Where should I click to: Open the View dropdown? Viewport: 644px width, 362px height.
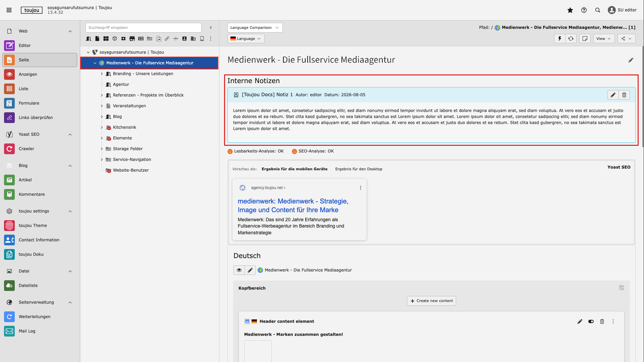tap(604, 39)
